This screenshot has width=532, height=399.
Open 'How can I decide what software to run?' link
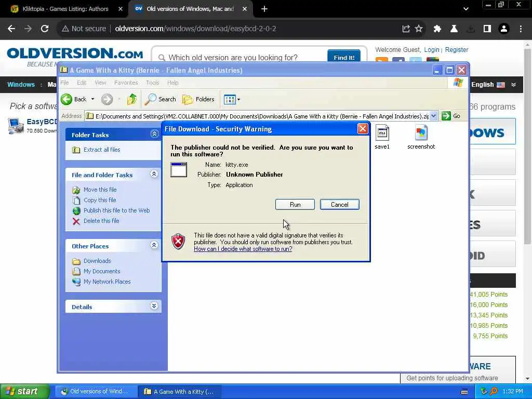(x=243, y=249)
